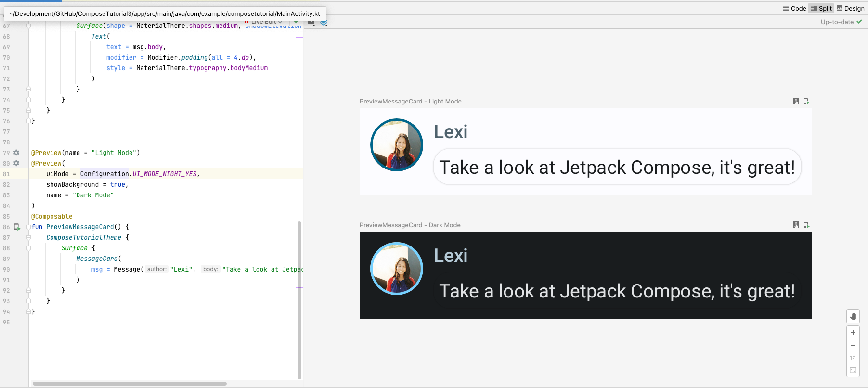Switch to Design view mode
The height and width of the screenshot is (388, 868).
[x=850, y=8]
